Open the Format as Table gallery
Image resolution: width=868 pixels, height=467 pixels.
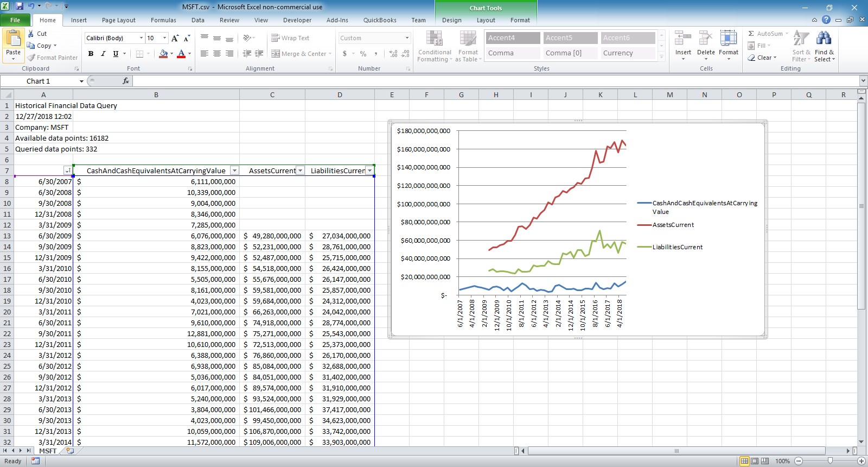click(x=468, y=46)
